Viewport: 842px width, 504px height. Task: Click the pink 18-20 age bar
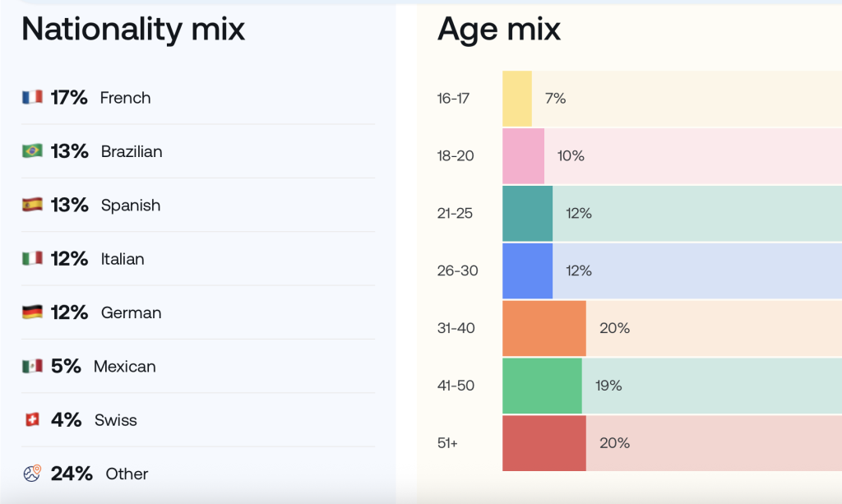tap(523, 155)
